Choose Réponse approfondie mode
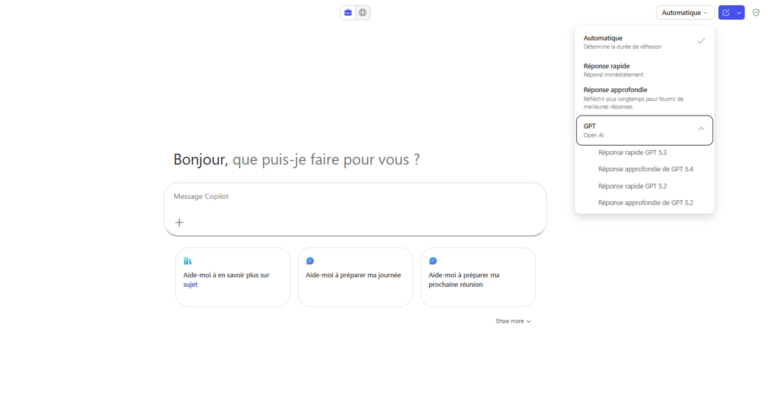The height and width of the screenshot is (403, 768). (645, 98)
